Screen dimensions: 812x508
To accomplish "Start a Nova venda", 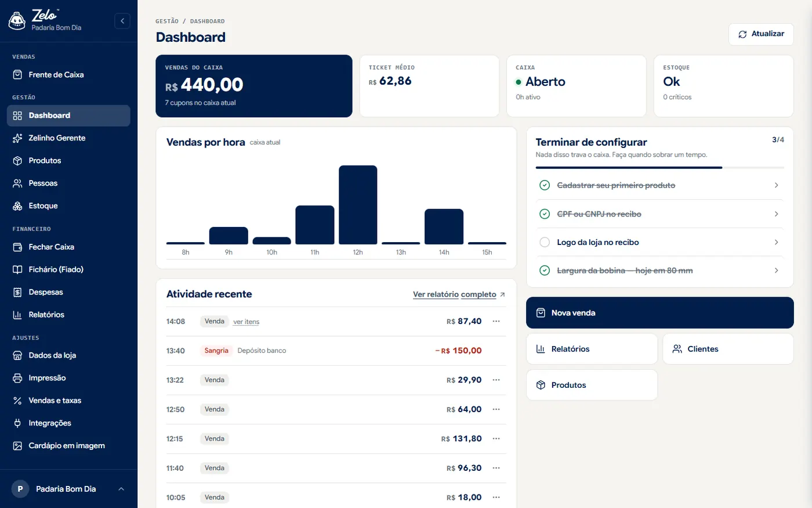I will coord(659,313).
